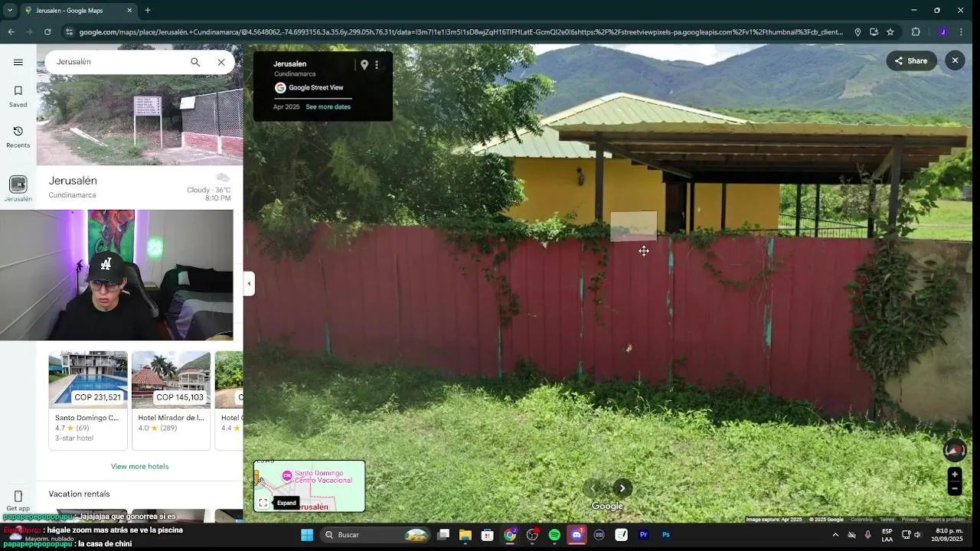This screenshot has width=980, height=551.
Task: Bookmark this page with the star
Action: (x=890, y=32)
